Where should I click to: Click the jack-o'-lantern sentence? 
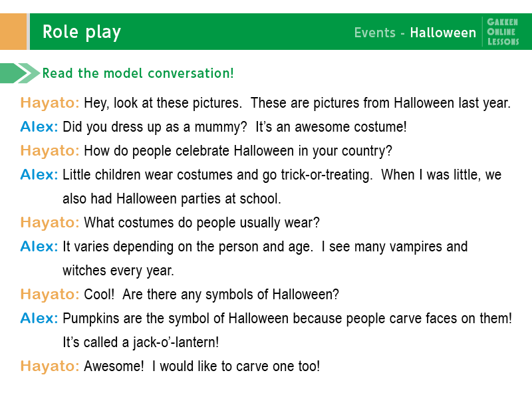click(x=141, y=342)
